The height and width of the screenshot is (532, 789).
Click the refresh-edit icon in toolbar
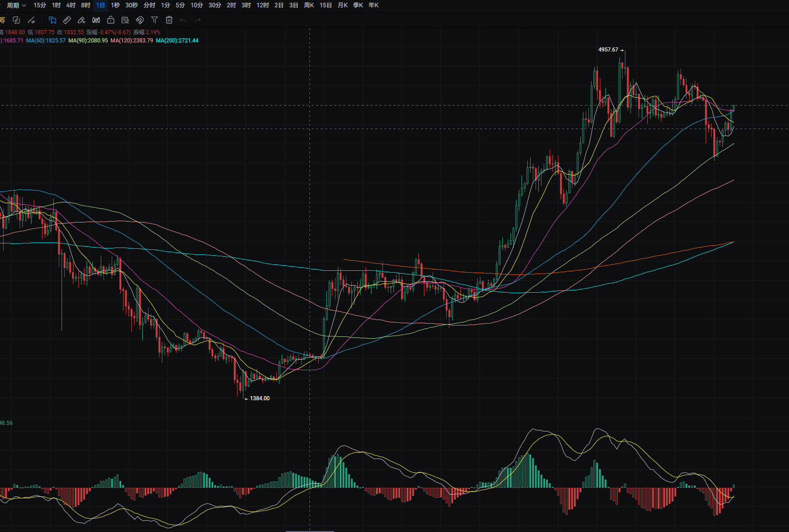(16, 20)
